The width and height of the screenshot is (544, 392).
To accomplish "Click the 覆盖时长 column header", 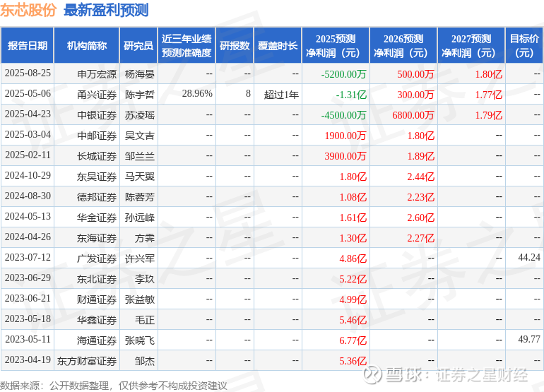I will tap(278, 45).
